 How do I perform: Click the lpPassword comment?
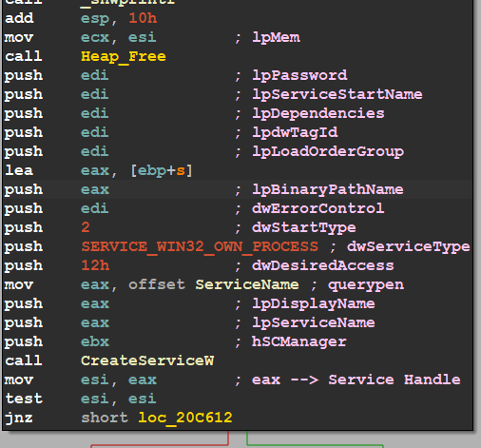pos(299,75)
